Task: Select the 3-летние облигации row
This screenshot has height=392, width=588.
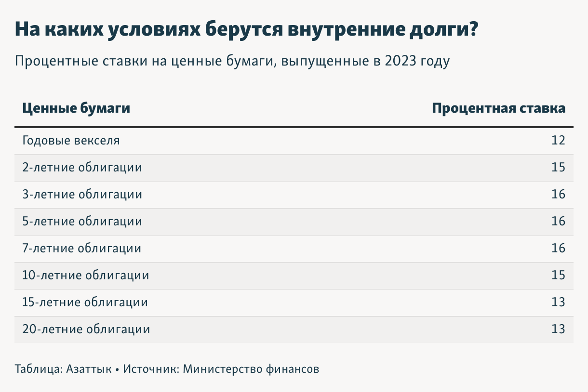Action: (x=294, y=195)
